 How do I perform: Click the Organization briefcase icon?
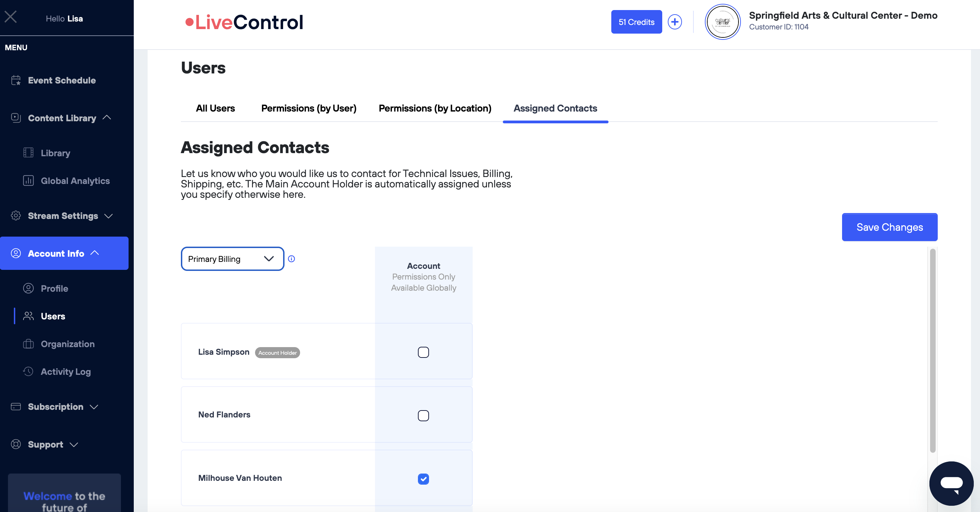(28, 344)
